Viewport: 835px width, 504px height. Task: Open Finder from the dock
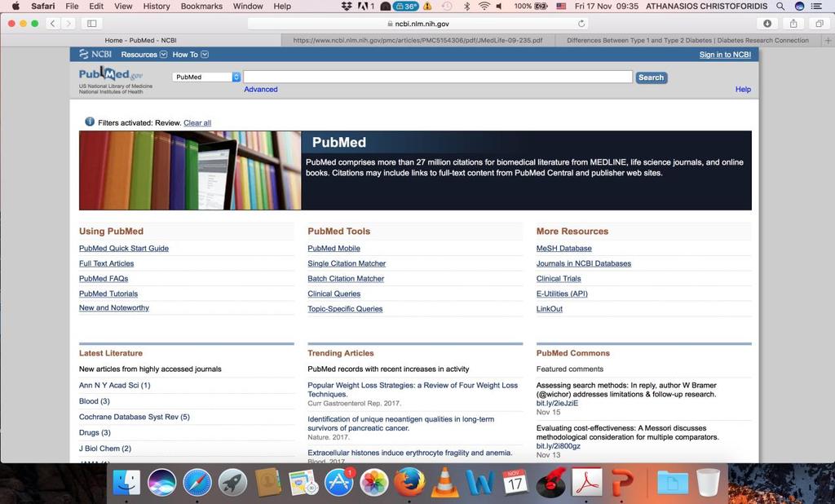click(x=126, y=483)
